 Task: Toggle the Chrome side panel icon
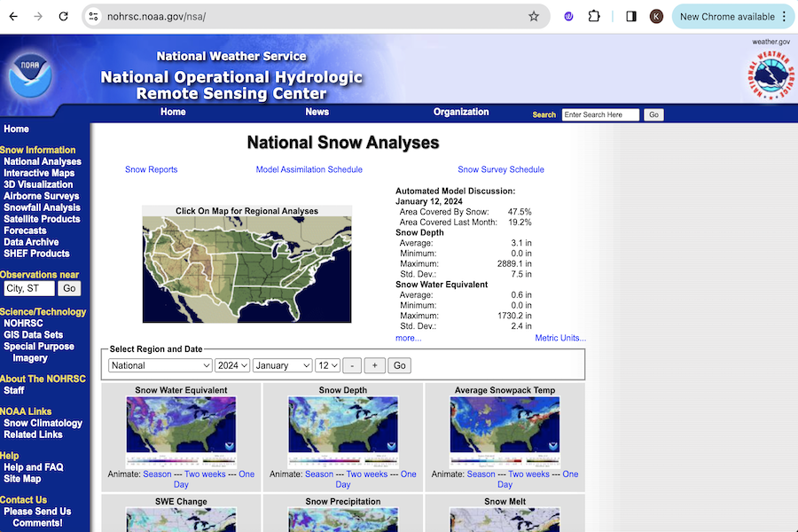coord(631,16)
